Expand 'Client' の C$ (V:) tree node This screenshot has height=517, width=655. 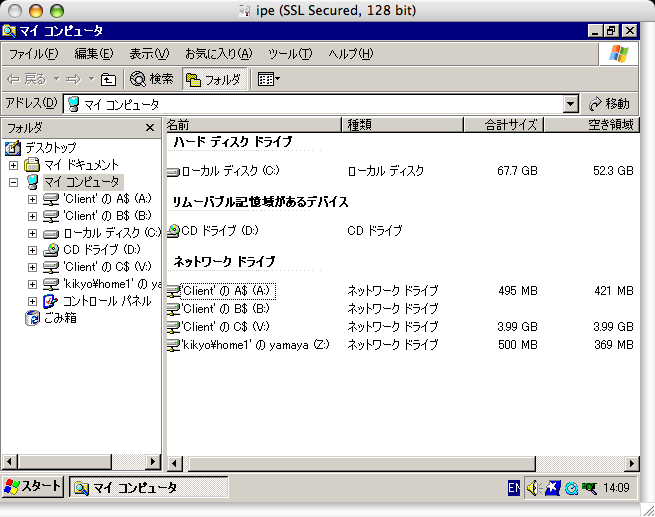(32, 267)
